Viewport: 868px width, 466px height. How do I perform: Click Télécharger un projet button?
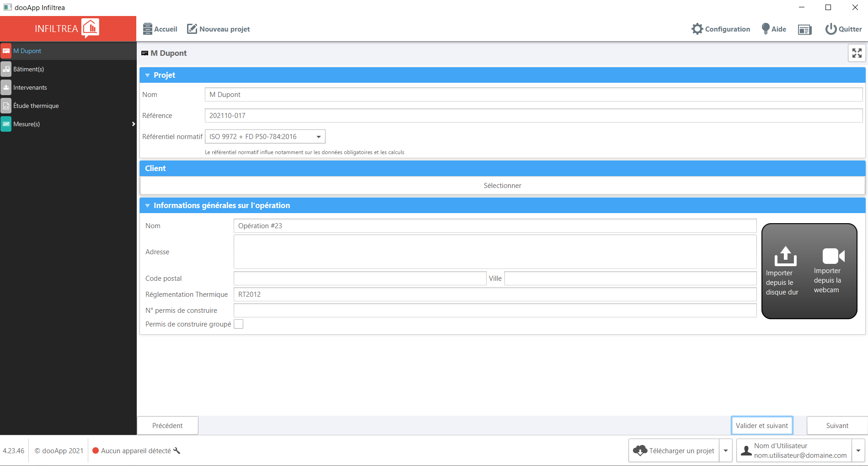tap(674, 451)
